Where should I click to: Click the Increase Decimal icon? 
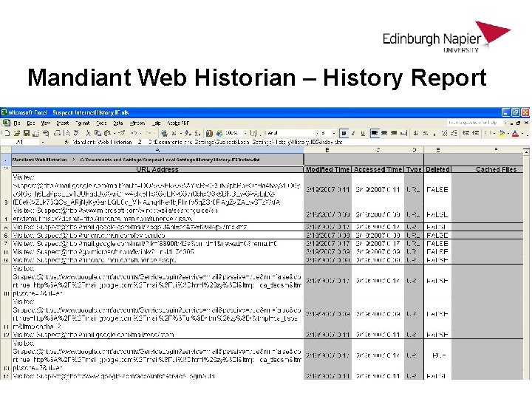pyautogui.click(x=445, y=133)
